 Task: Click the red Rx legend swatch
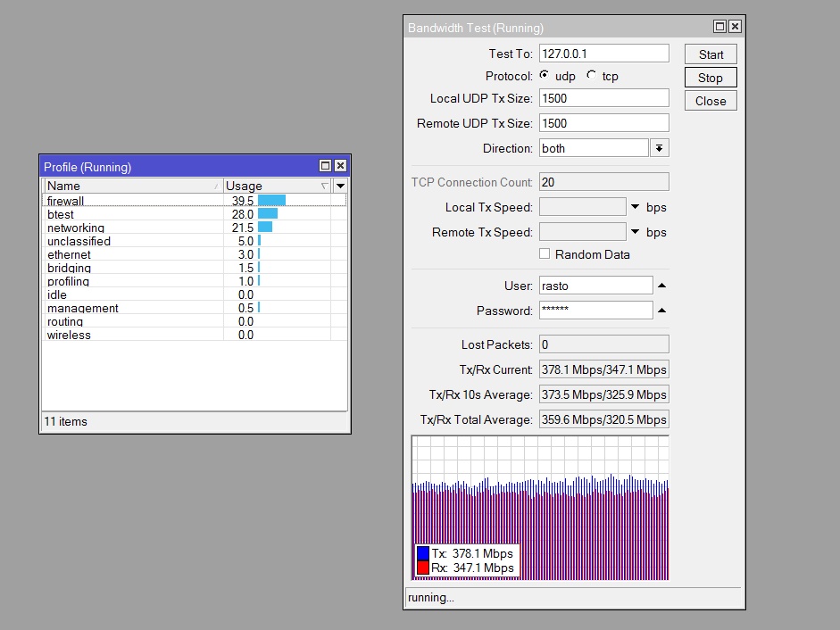[x=423, y=568]
